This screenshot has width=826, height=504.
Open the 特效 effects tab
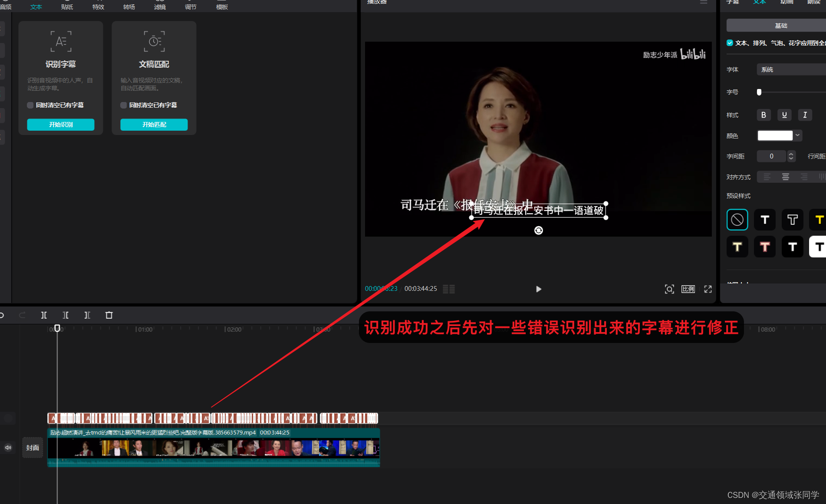tap(99, 7)
